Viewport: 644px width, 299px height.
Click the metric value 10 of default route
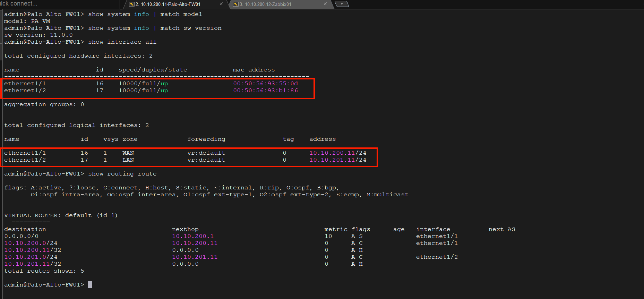(328, 236)
